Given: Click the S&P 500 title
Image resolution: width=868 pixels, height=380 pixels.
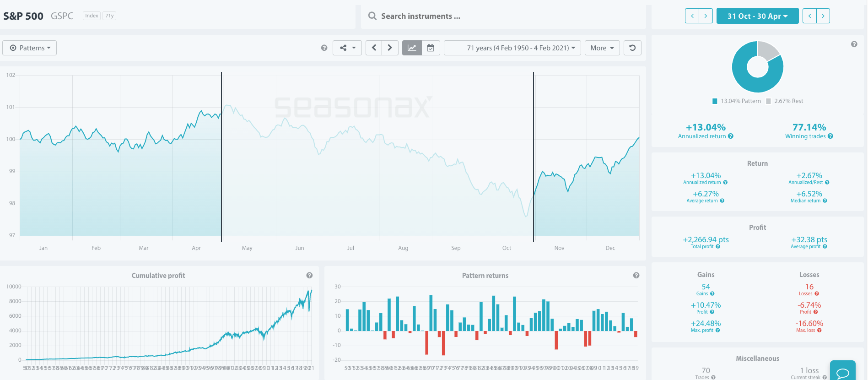Looking at the screenshot, I should [23, 16].
